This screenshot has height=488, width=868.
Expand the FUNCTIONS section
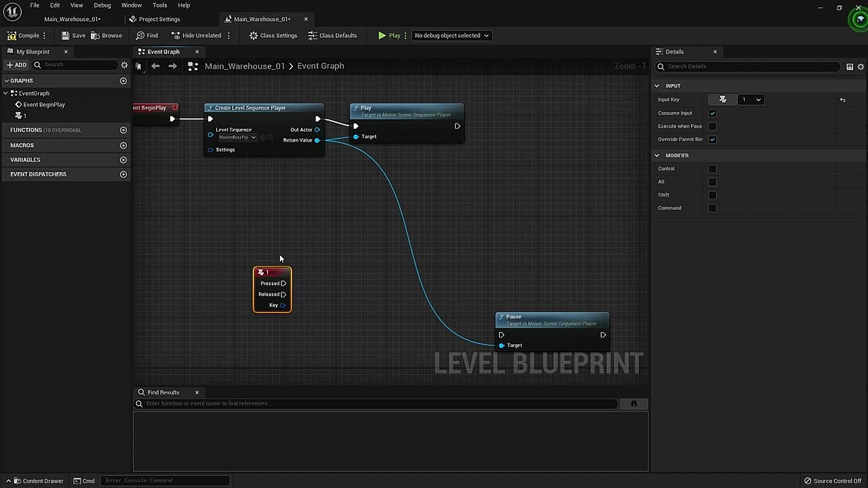click(26, 130)
